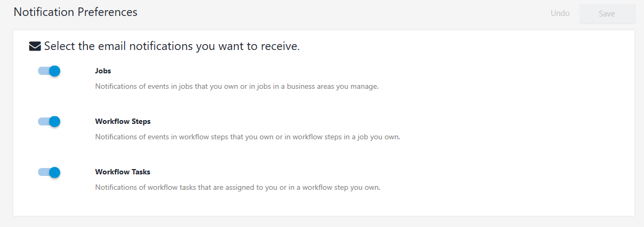The image size is (644, 227).
Task: Disable the Jobs email notifications toggle
Action: 49,71
